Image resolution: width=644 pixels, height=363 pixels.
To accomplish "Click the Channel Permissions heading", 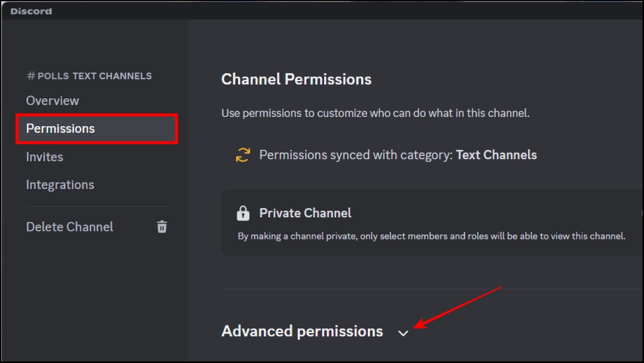I will coord(296,79).
